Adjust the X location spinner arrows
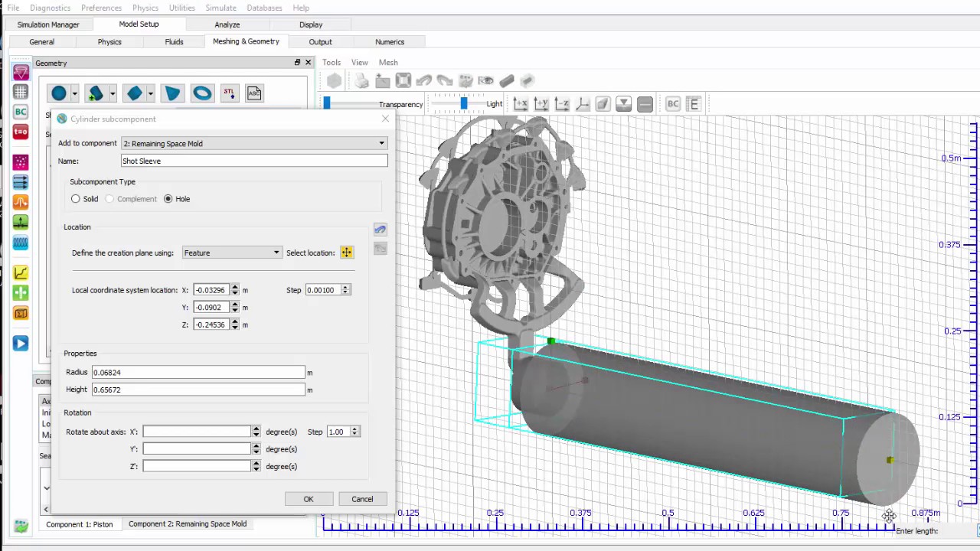This screenshot has height=551, width=980. coord(235,290)
